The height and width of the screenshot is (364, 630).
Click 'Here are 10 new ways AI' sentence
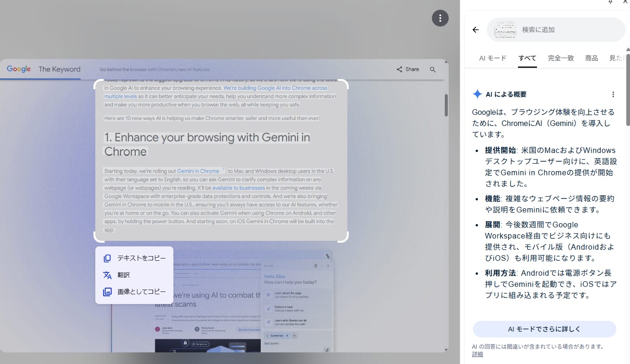(212, 118)
